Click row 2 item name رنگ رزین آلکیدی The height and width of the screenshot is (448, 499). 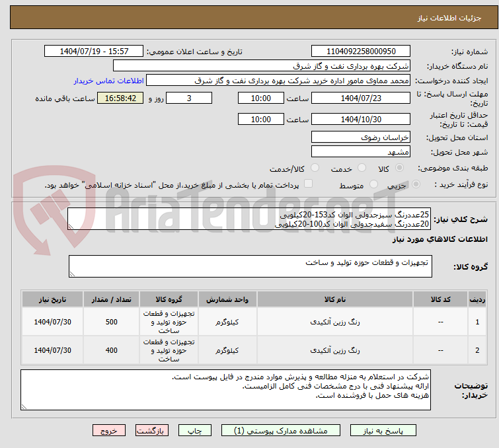click(x=335, y=350)
